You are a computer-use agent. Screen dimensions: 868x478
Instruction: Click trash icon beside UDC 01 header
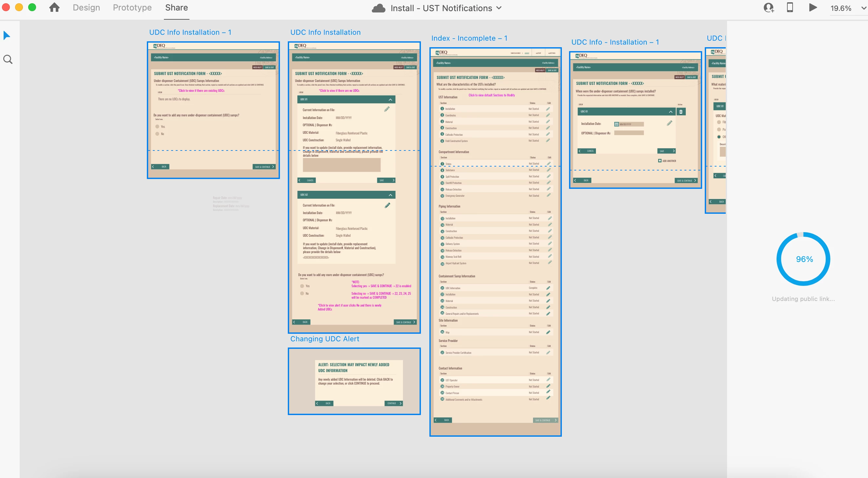pos(681,112)
